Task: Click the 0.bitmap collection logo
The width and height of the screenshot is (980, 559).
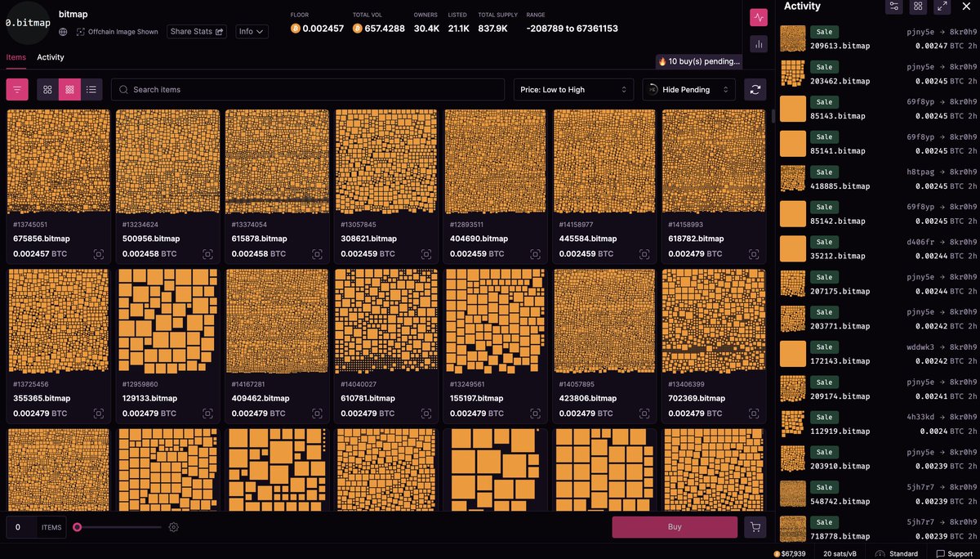Action: pyautogui.click(x=27, y=23)
